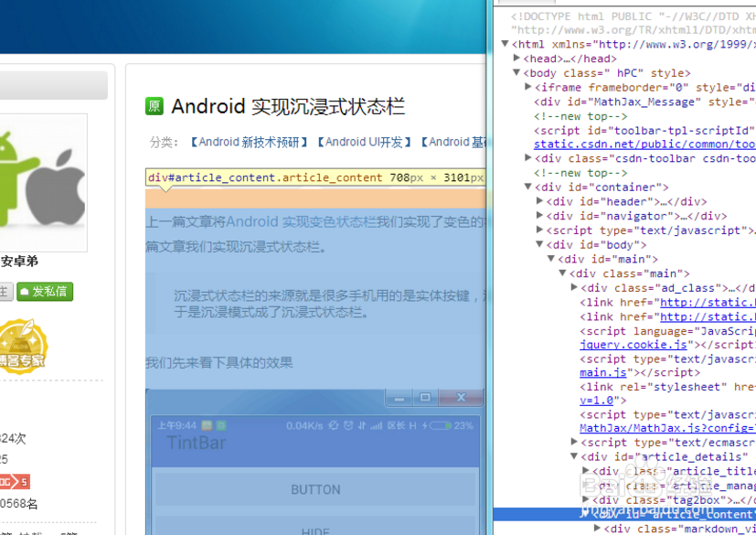Expand the div class ad_class node

(574, 287)
